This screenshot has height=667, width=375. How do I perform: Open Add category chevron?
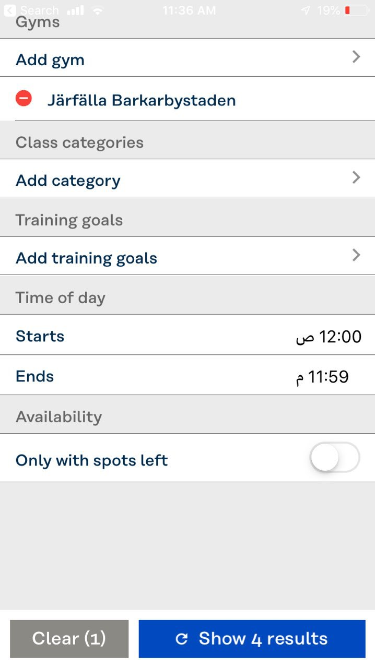pos(356,177)
